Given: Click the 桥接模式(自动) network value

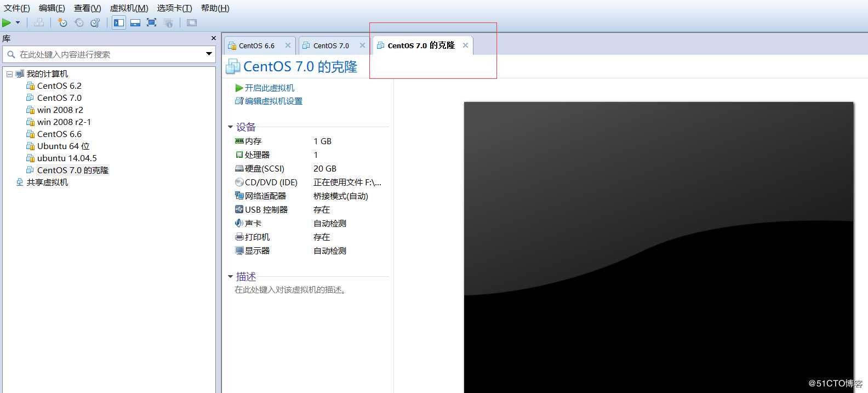Looking at the screenshot, I should click(340, 196).
